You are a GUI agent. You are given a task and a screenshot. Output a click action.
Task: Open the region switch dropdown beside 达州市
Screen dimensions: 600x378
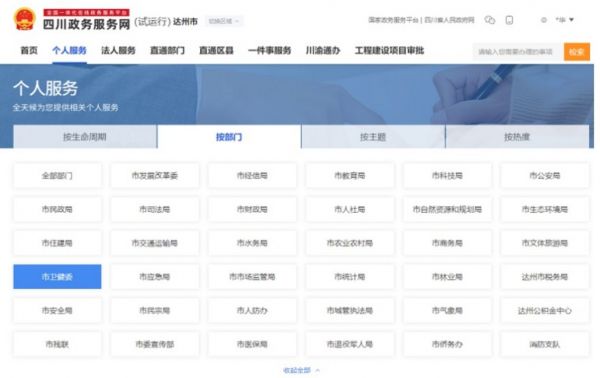pyautogui.click(x=223, y=21)
